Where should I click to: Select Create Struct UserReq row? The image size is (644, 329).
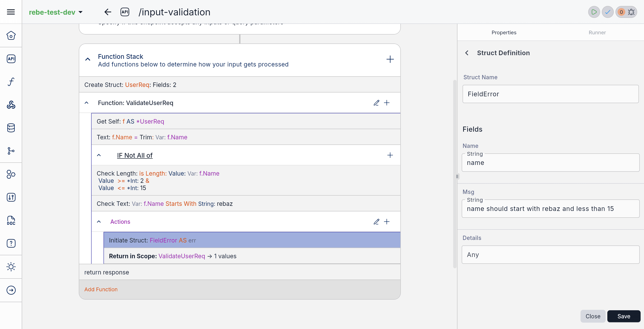(x=240, y=85)
